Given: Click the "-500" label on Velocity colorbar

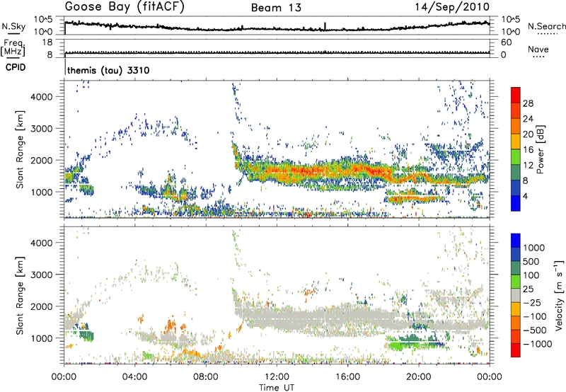Looking at the screenshot, I should click(x=535, y=330).
